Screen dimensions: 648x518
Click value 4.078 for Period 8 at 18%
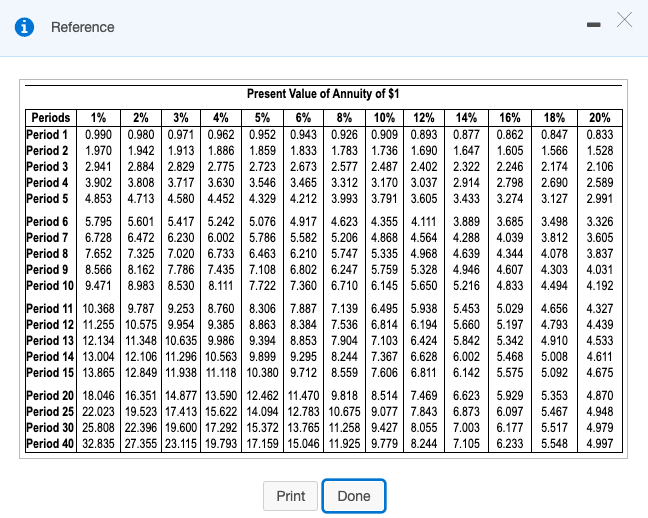click(x=554, y=253)
